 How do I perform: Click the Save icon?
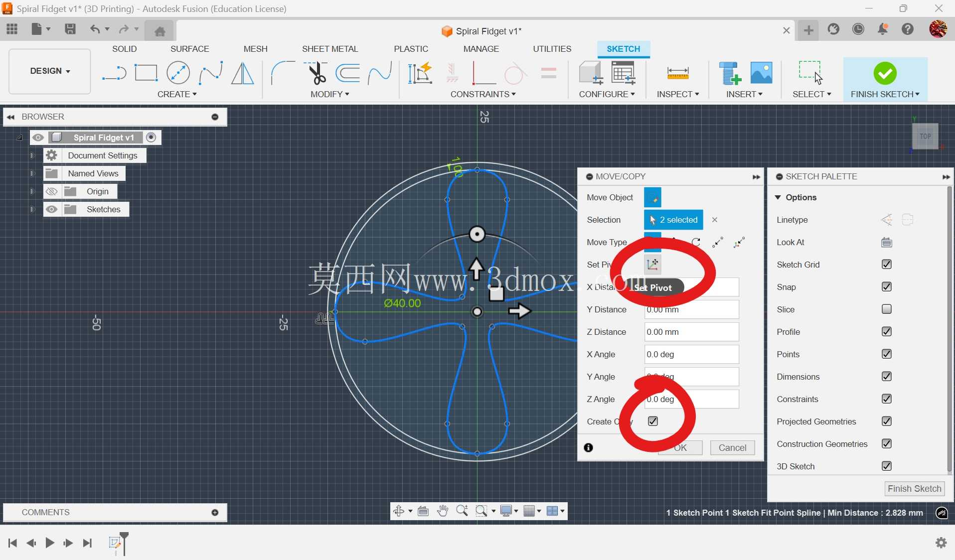70,29
